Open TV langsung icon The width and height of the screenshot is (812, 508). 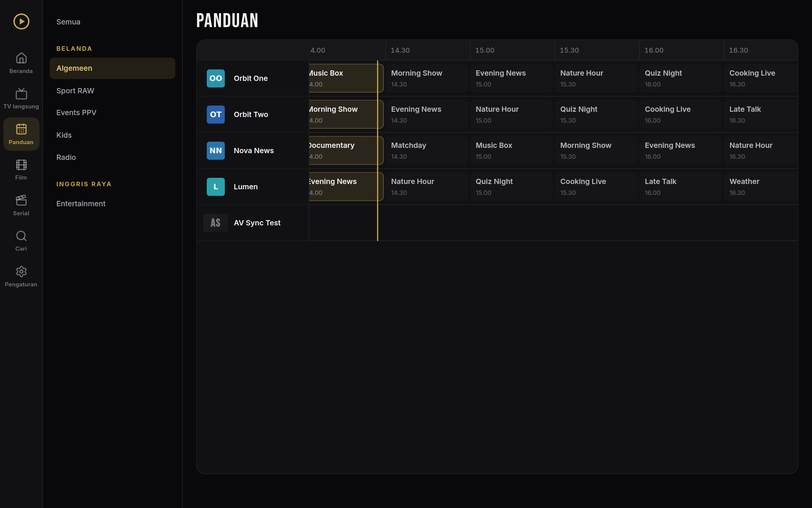[21, 93]
